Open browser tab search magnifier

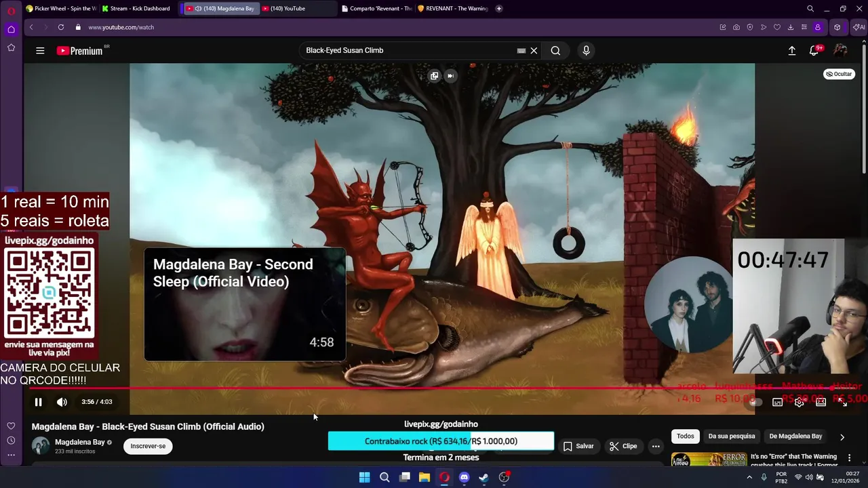coord(810,9)
